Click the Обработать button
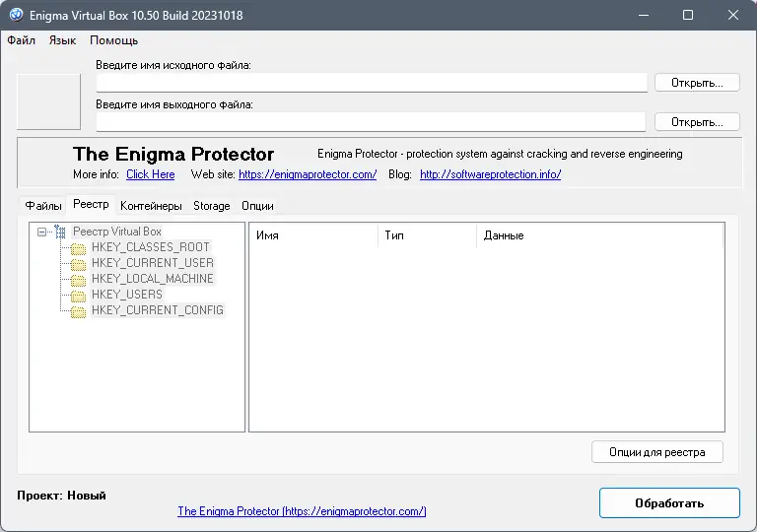The height and width of the screenshot is (532, 757). pos(669,503)
